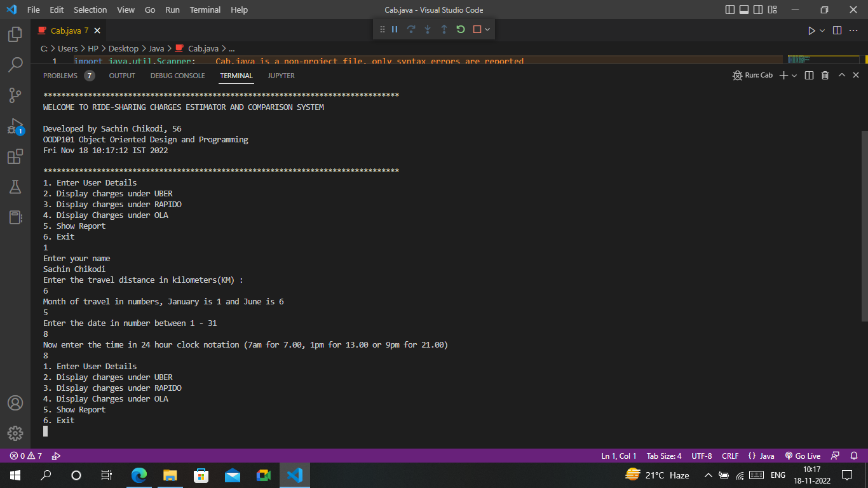Open the Accounts icon in activity bar
The image size is (868, 488).
(x=15, y=403)
